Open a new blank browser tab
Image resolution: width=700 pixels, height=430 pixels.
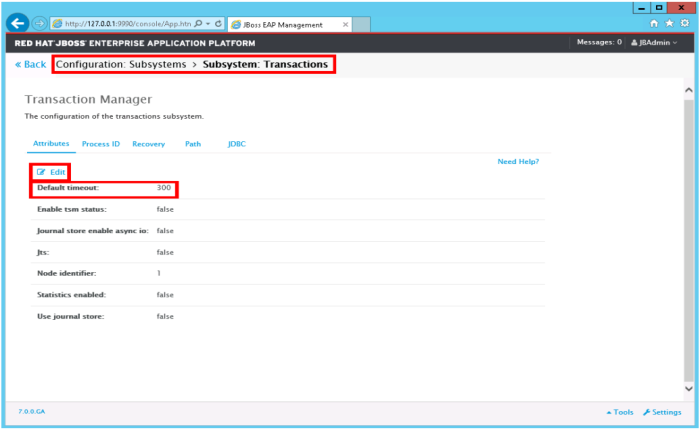361,25
